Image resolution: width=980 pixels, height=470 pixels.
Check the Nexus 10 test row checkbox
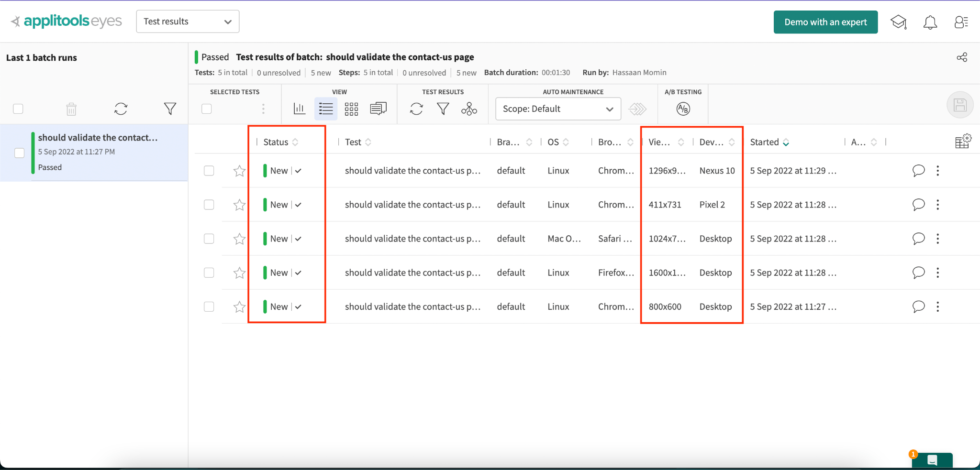click(x=209, y=171)
